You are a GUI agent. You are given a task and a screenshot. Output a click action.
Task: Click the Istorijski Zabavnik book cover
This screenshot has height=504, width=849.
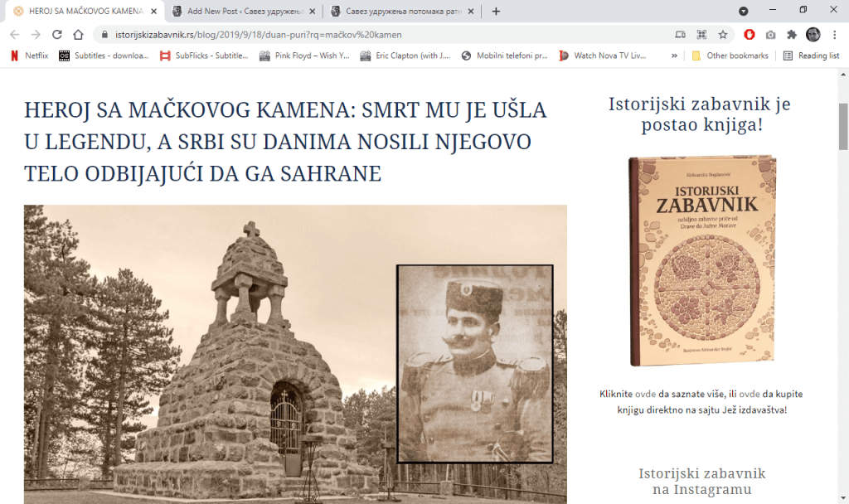pyautogui.click(x=701, y=260)
